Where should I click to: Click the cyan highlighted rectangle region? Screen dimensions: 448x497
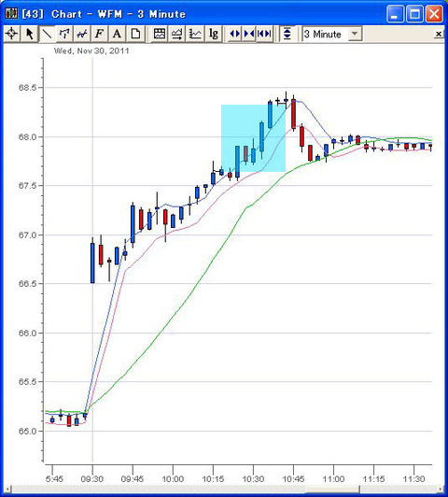(253, 138)
